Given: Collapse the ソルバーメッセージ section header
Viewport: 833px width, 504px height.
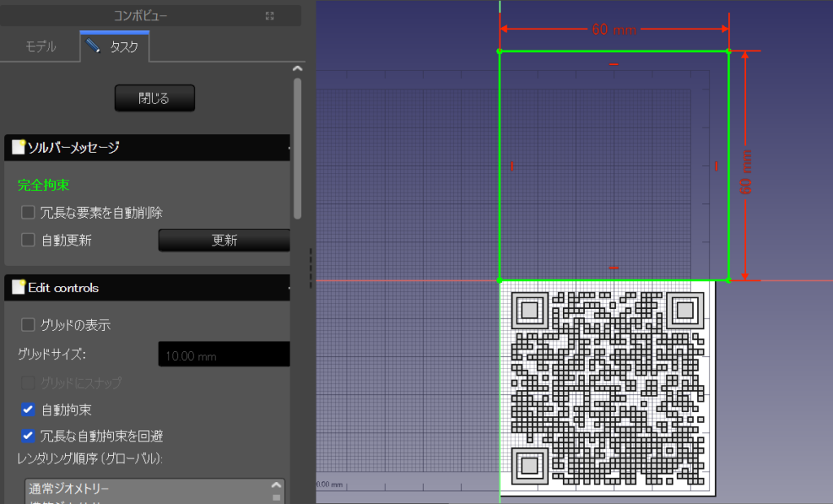Looking at the screenshot, I should pyautogui.click(x=147, y=148).
